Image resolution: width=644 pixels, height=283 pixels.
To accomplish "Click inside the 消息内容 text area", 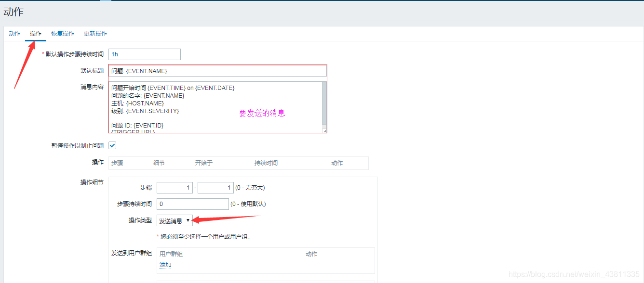I will click(x=215, y=107).
